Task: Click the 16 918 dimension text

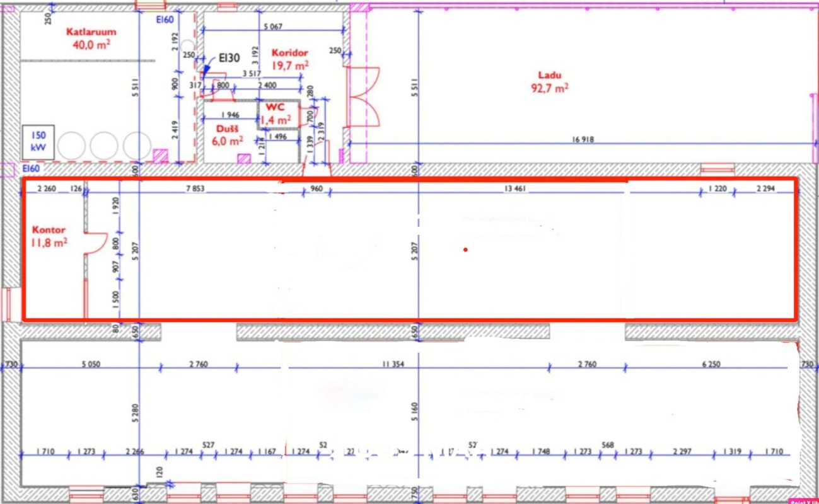Action: click(583, 140)
